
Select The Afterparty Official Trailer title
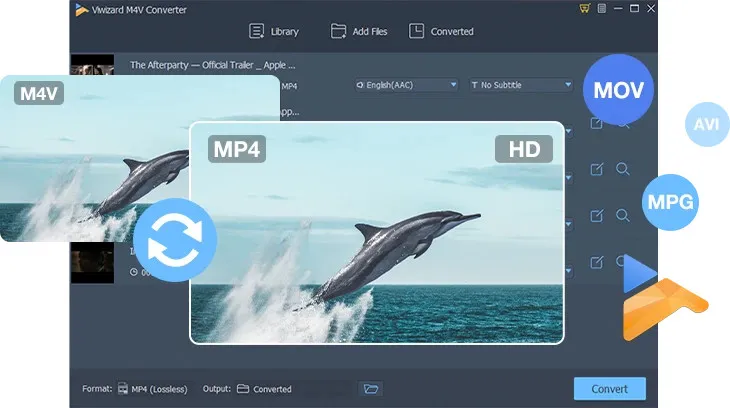212,65
